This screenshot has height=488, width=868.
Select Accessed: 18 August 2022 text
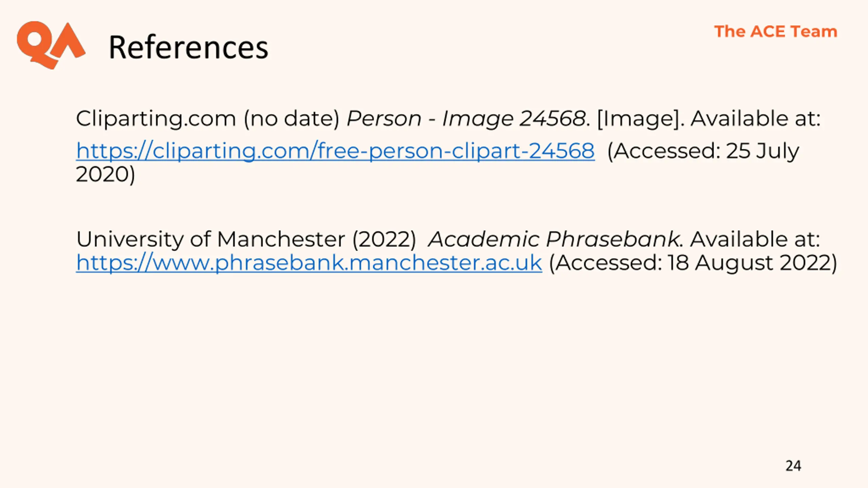(693, 263)
